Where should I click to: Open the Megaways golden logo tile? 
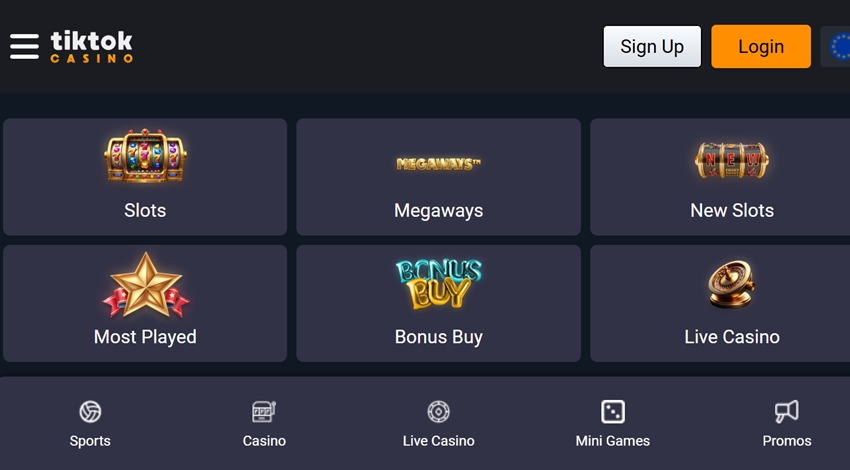439,164
